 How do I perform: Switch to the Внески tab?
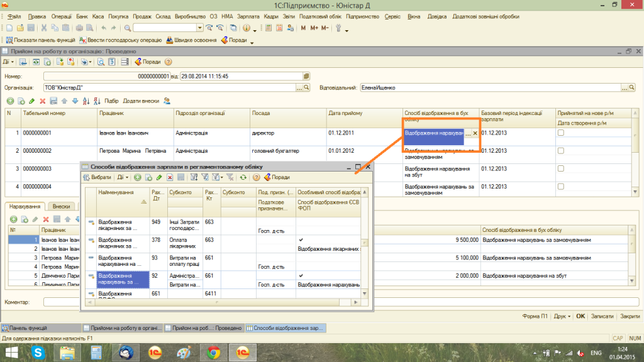coord(61,206)
